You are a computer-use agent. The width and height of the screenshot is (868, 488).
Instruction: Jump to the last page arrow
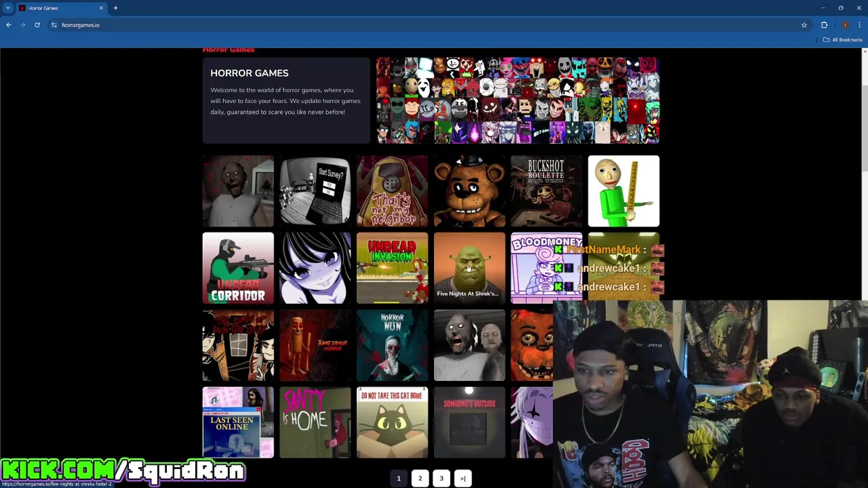(x=462, y=479)
